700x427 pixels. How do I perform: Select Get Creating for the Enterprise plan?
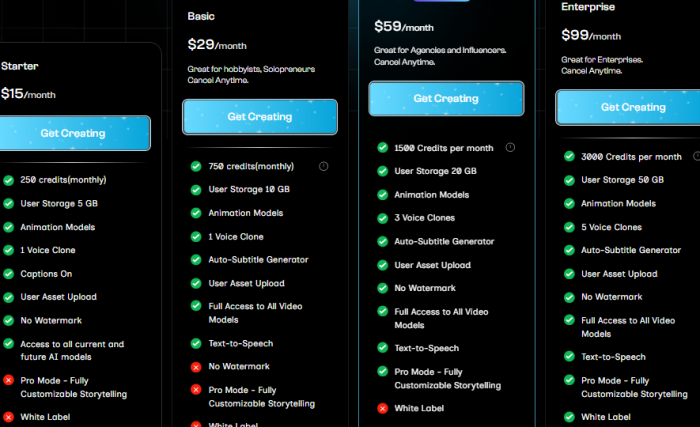(632, 107)
